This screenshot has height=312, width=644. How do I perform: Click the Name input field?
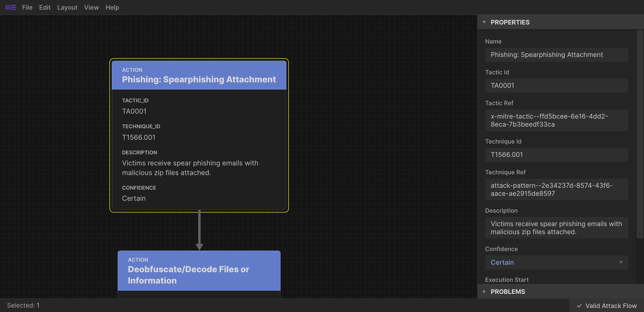tap(556, 55)
